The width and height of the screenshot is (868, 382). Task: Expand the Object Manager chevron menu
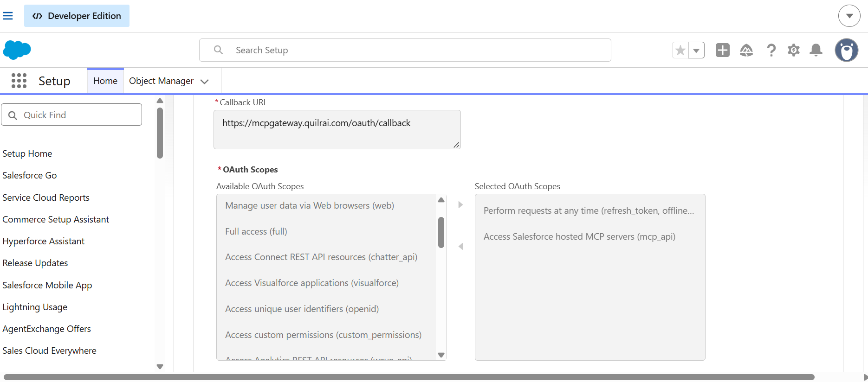point(204,82)
